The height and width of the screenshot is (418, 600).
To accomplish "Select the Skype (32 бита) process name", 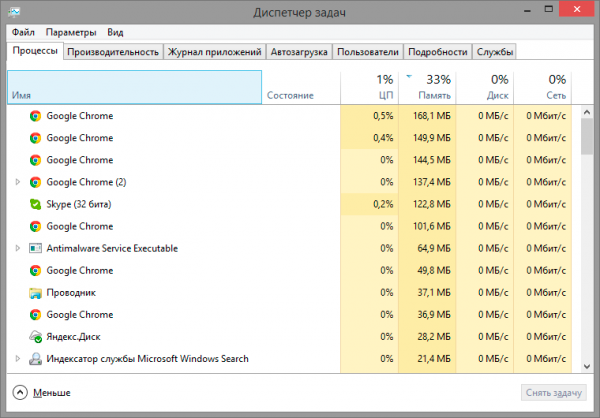I will 79,204.
